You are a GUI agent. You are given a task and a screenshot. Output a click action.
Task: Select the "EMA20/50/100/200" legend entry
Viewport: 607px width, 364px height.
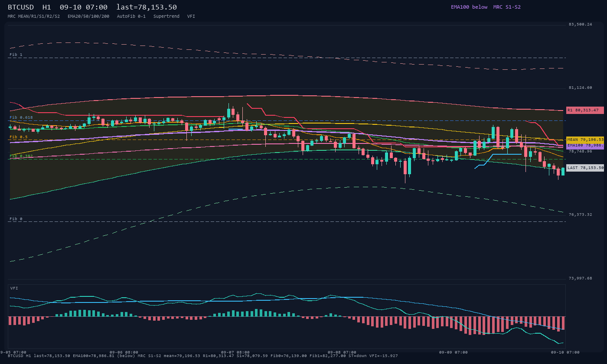click(x=88, y=16)
